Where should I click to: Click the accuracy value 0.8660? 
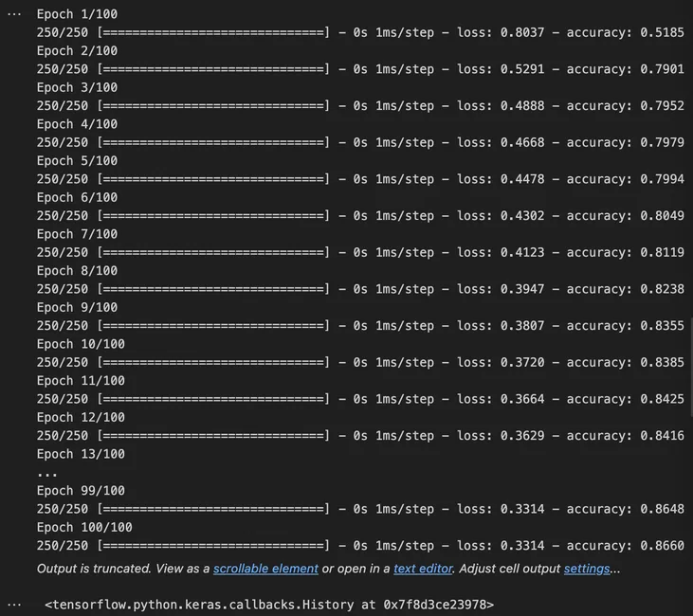pos(662,546)
